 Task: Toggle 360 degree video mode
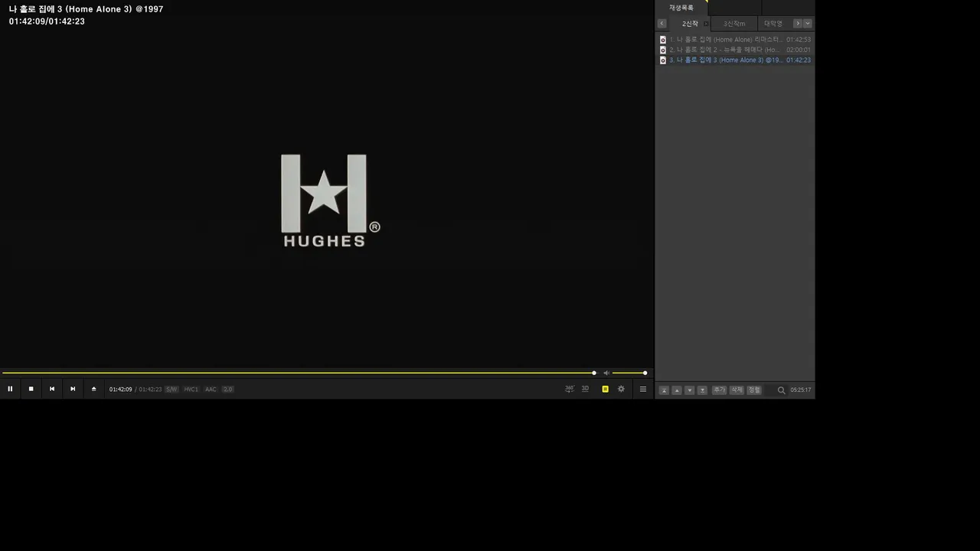(x=570, y=389)
